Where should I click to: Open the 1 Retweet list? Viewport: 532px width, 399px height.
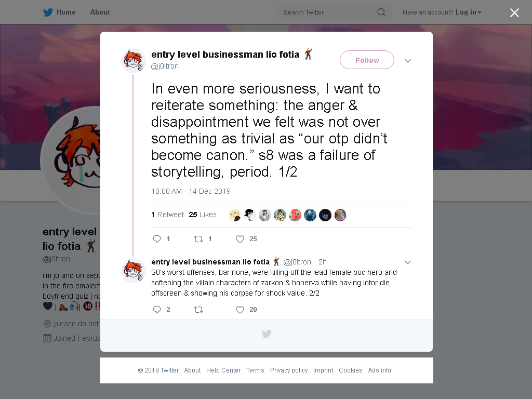click(x=167, y=215)
